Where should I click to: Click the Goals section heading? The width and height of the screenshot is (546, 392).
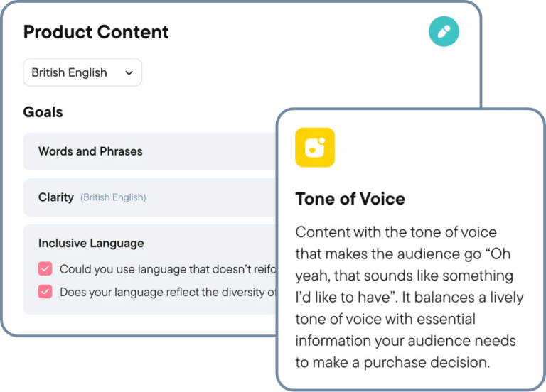pyautogui.click(x=43, y=112)
